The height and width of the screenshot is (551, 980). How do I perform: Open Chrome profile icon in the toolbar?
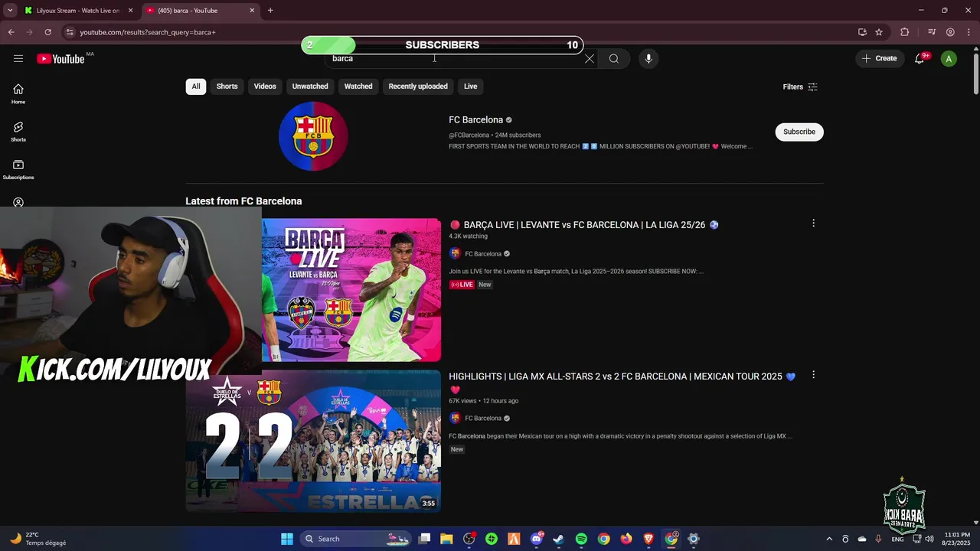950,32
